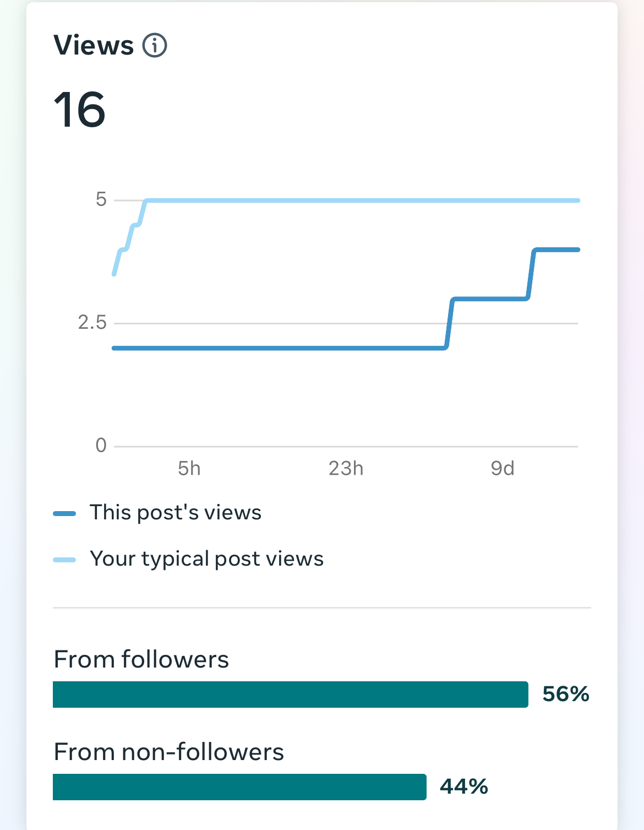This screenshot has width=644, height=830.
Task: Click the dark blue legend dash icon
Action: (64, 514)
